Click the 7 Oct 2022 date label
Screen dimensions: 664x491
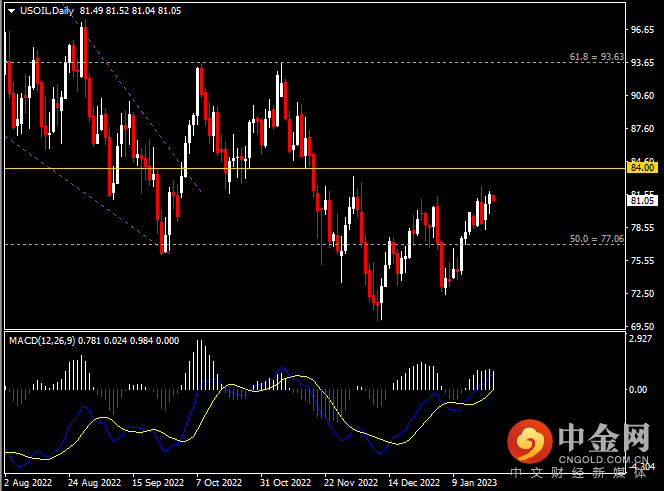pyautogui.click(x=219, y=483)
